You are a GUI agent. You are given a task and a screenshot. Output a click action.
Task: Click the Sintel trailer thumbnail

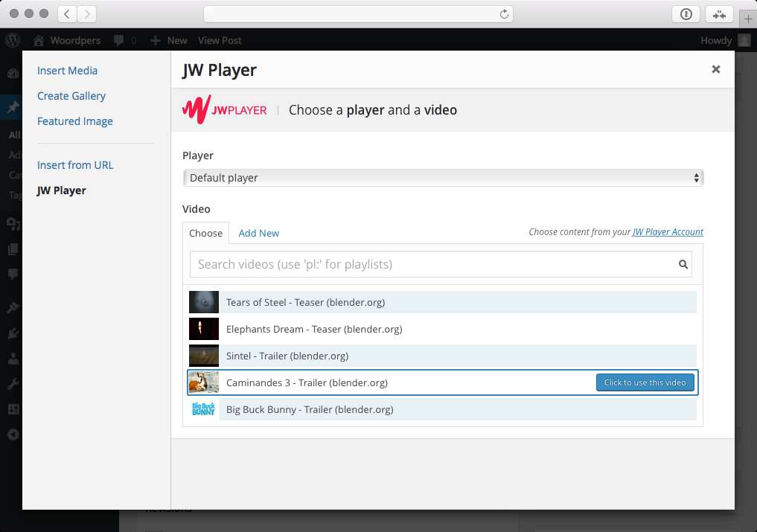click(204, 356)
